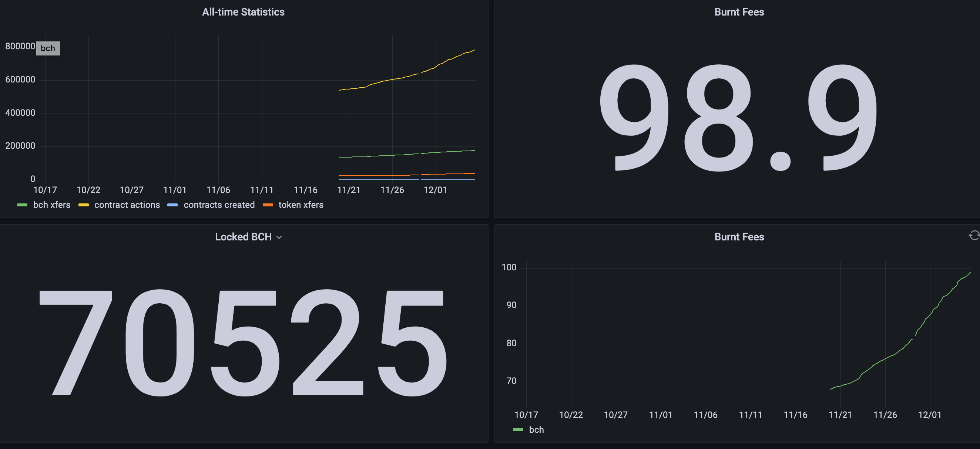The width and height of the screenshot is (980, 449).
Task: Open the All-time Statistics panel title
Action: pos(244,12)
